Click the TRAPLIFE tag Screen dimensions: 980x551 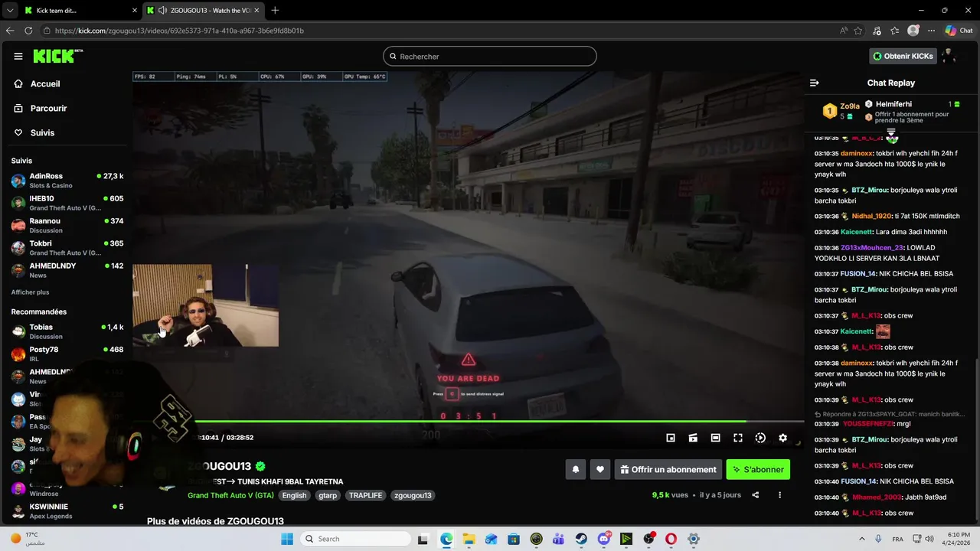366,495
